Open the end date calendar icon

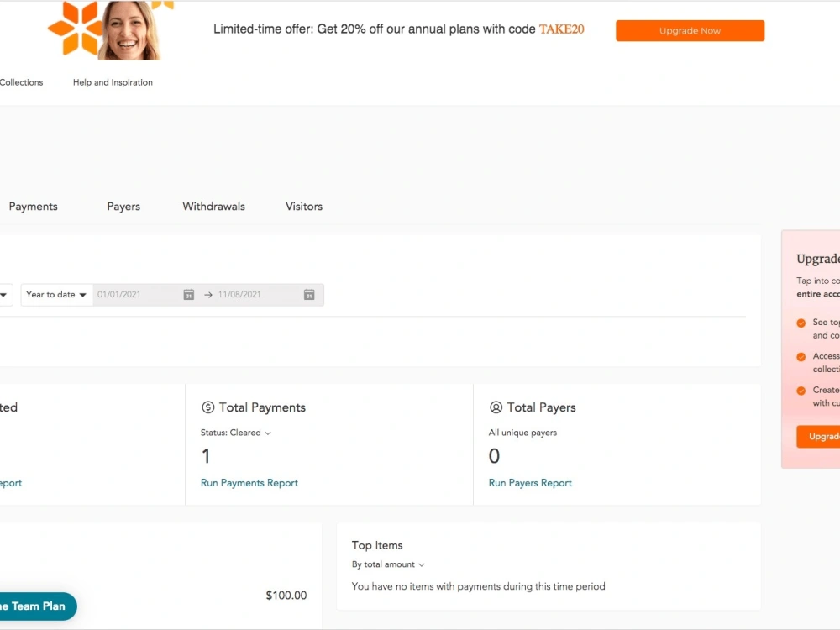coord(309,295)
